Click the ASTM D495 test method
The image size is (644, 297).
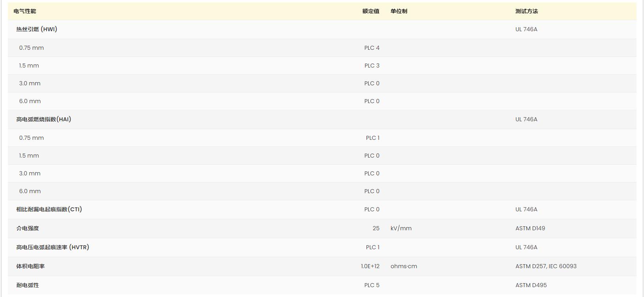(x=531, y=285)
